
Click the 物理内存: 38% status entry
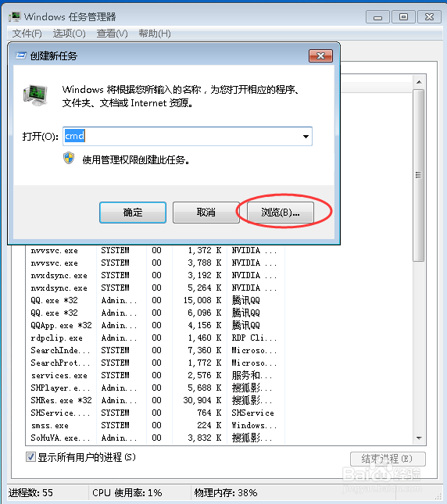pos(226,492)
